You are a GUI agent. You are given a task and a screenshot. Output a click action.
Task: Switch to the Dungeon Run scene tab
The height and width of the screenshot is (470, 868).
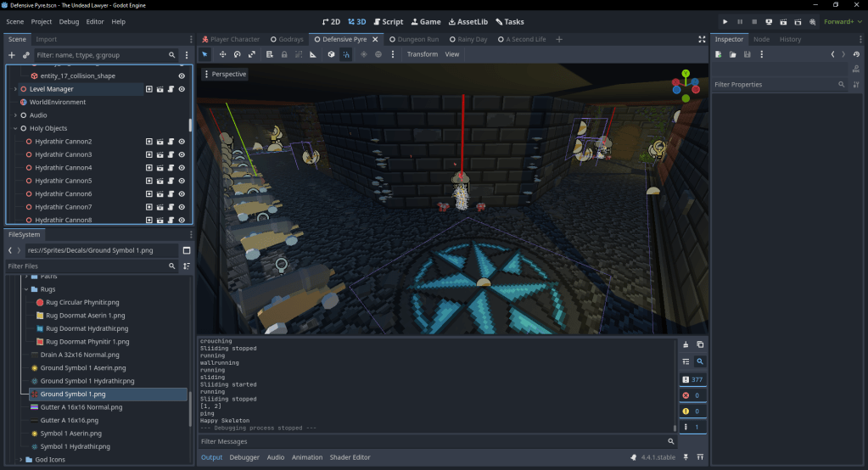(415, 39)
